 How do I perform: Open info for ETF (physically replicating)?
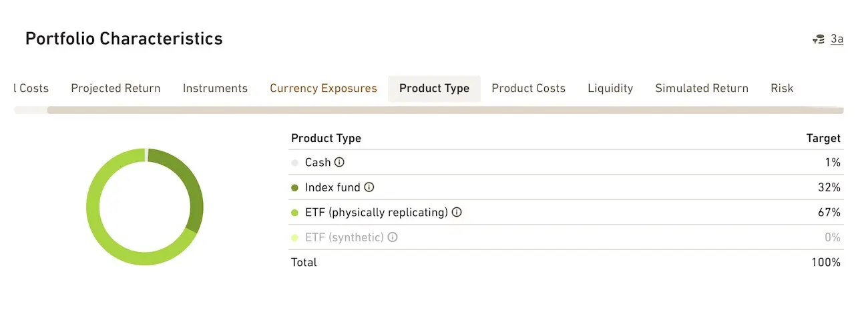[457, 213]
